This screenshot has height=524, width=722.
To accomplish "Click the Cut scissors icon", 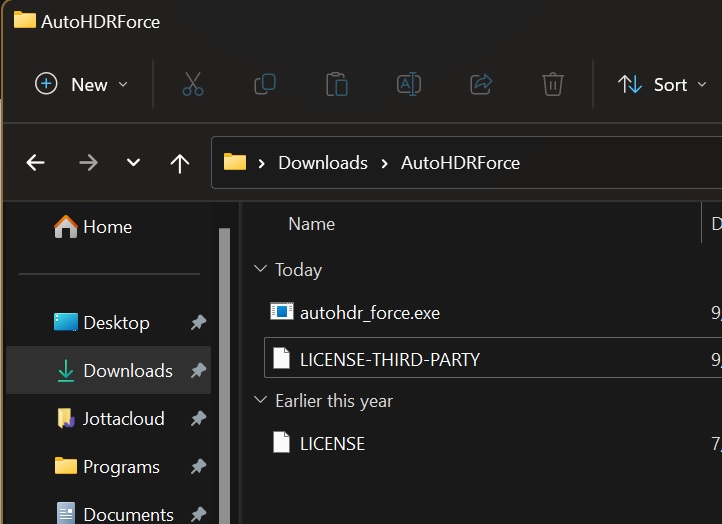I will pos(193,85).
